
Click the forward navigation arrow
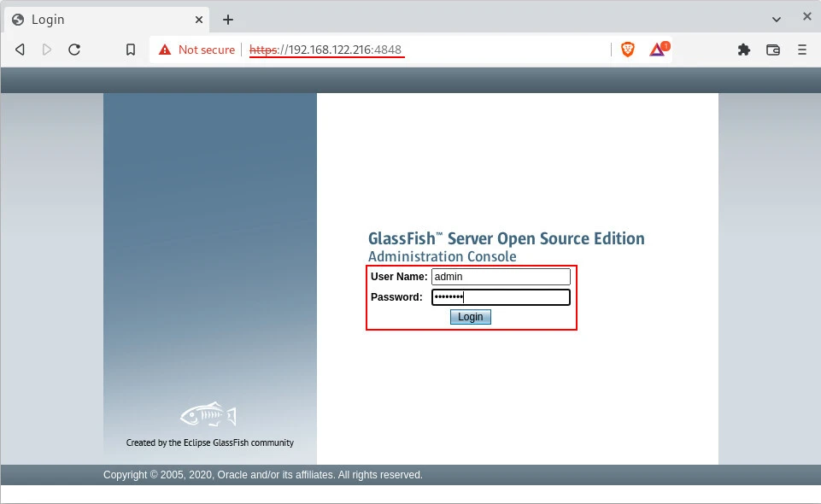pyautogui.click(x=47, y=50)
